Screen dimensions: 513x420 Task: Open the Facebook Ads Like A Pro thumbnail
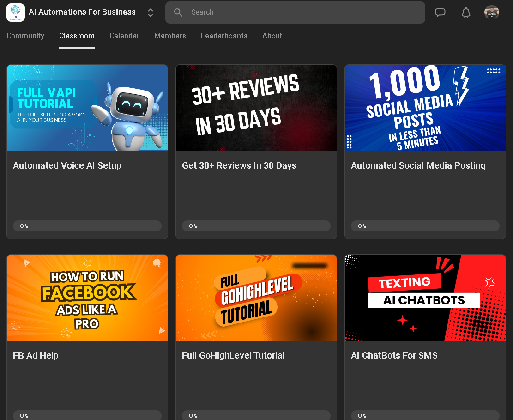87,298
